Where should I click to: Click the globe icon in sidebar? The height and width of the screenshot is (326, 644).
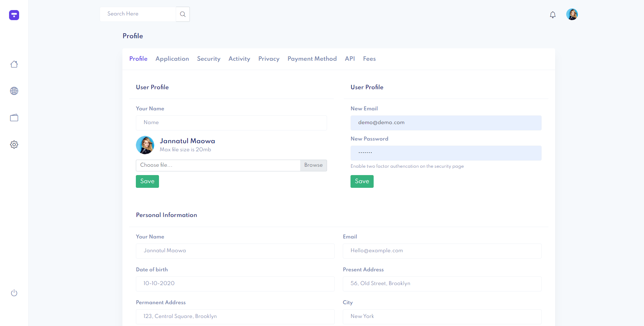click(14, 91)
